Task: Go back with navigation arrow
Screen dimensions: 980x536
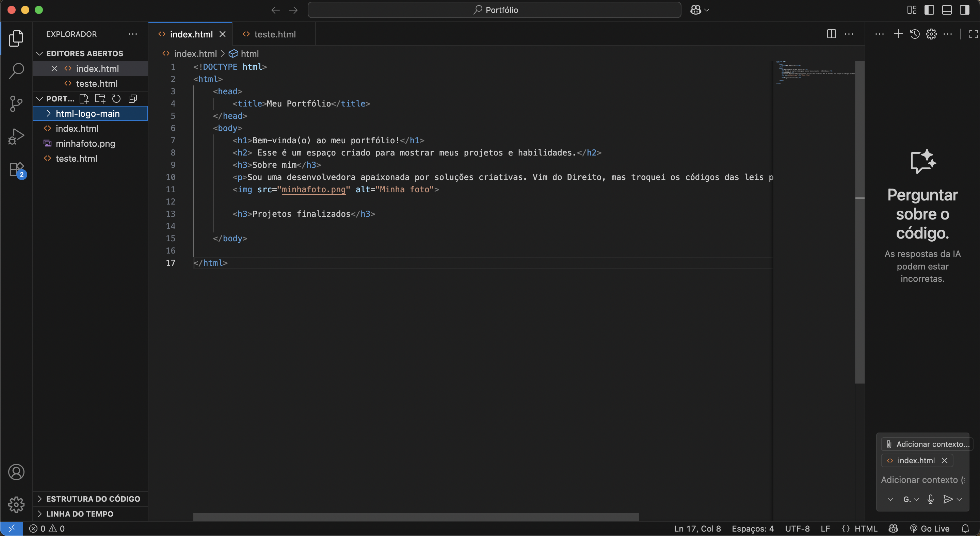Action: (x=275, y=10)
